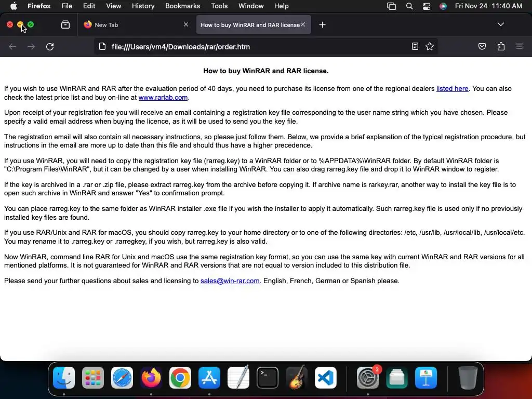Close the WinRAR license tab

pyautogui.click(x=303, y=24)
